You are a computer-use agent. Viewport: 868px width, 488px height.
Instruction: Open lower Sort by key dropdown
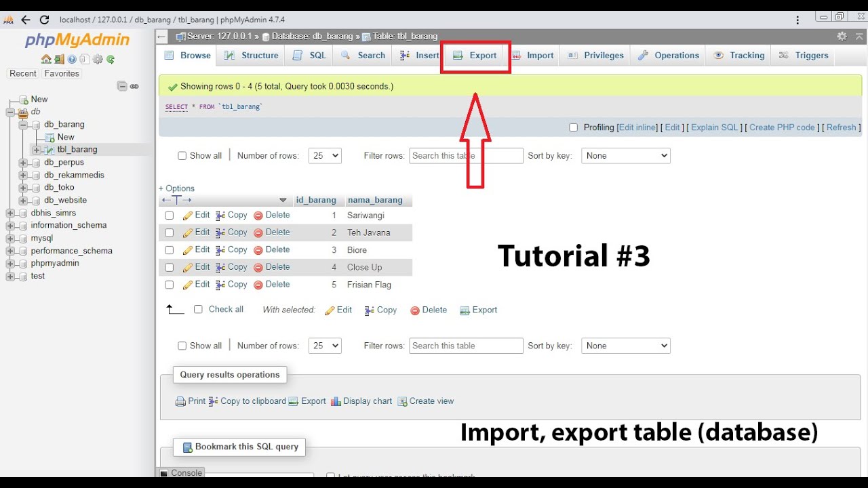click(626, 346)
